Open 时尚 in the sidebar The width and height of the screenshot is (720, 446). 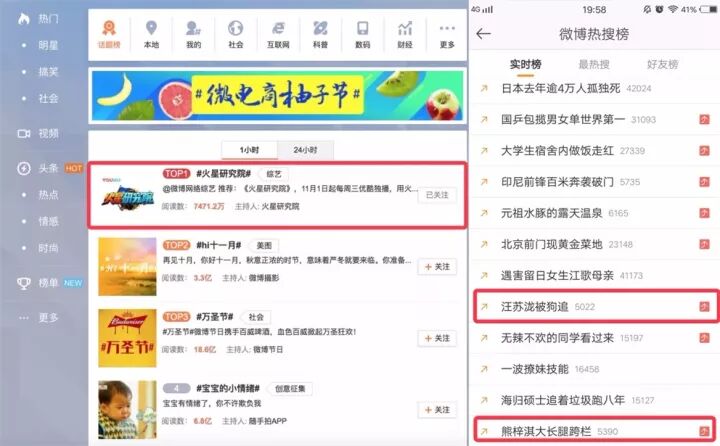click(48, 248)
